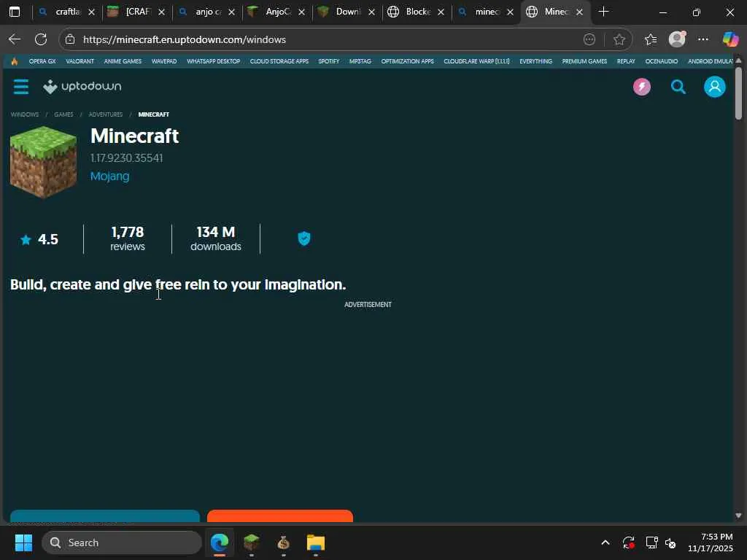The image size is (747, 560).
Task: Open the Uptodown hamburger menu
Action: (x=21, y=87)
